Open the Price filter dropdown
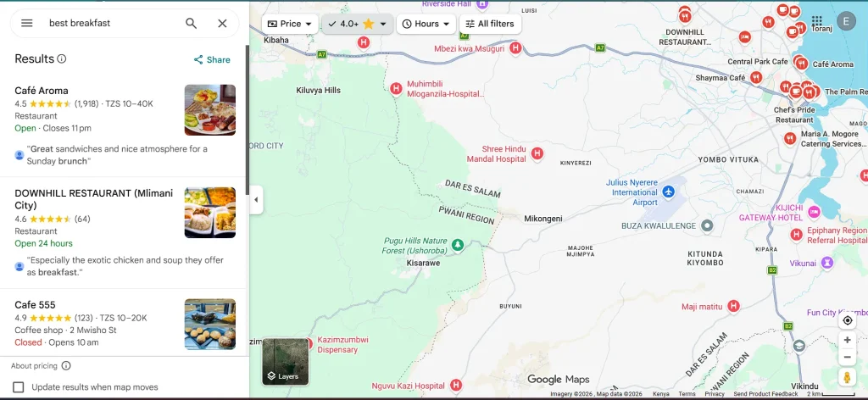The height and width of the screenshot is (400, 868). [x=290, y=24]
